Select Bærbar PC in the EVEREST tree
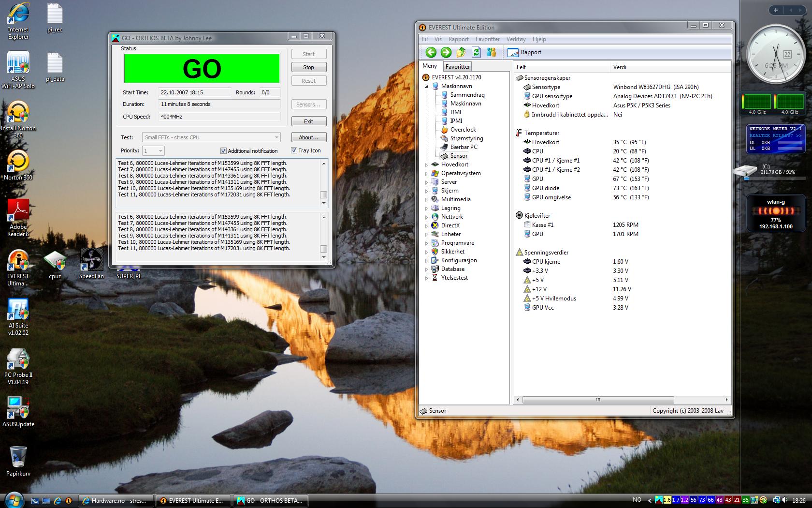The width and height of the screenshot is (812, 508). [x=464, y=147]
